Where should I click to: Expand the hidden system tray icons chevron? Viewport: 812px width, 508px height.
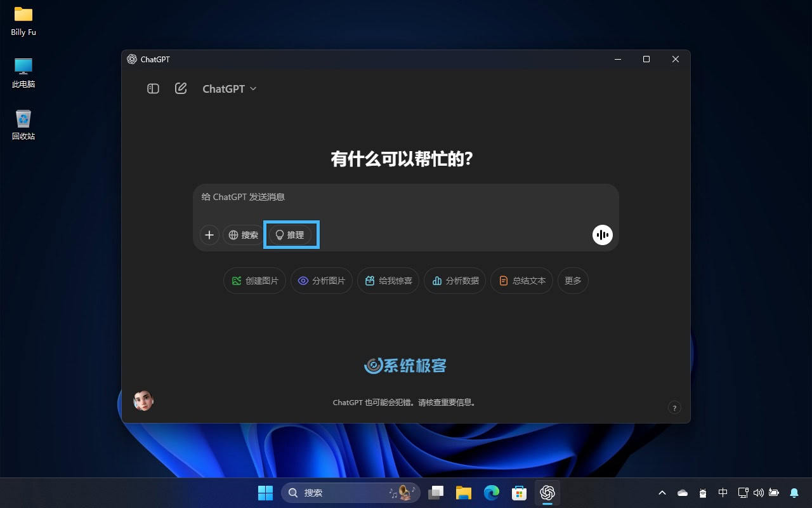click(x=662, y=493)
